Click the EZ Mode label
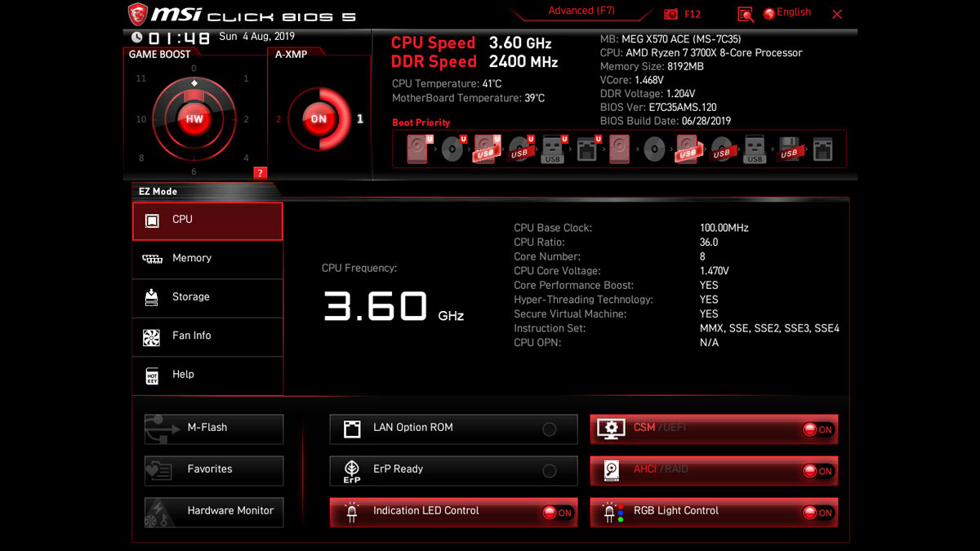 point(158,192)
